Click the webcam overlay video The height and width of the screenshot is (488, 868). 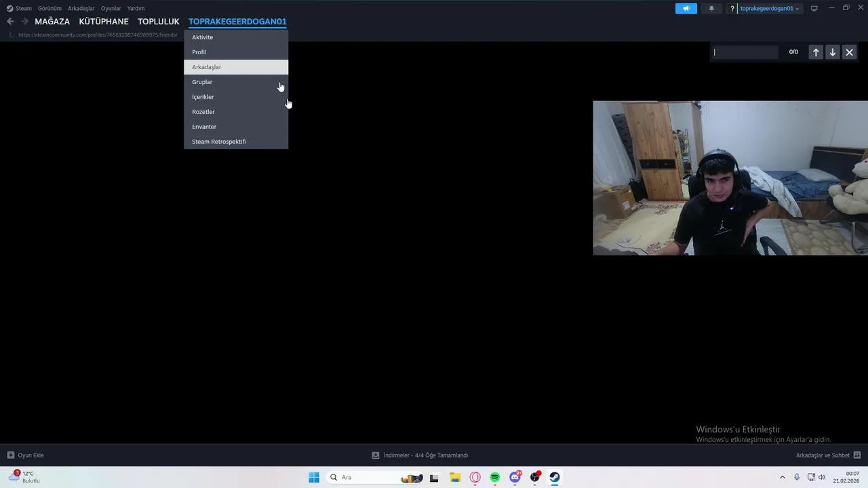pyautogui.click(x=730, y=178)
